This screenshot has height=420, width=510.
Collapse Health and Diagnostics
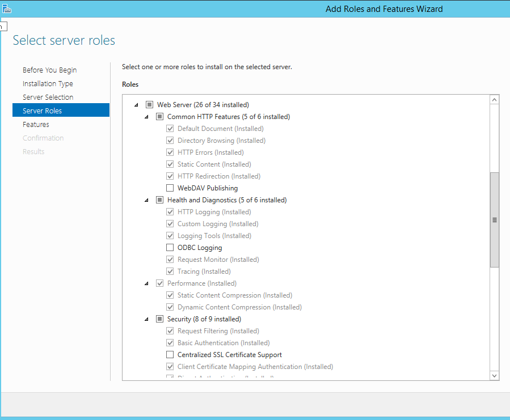tap(146, 200)
